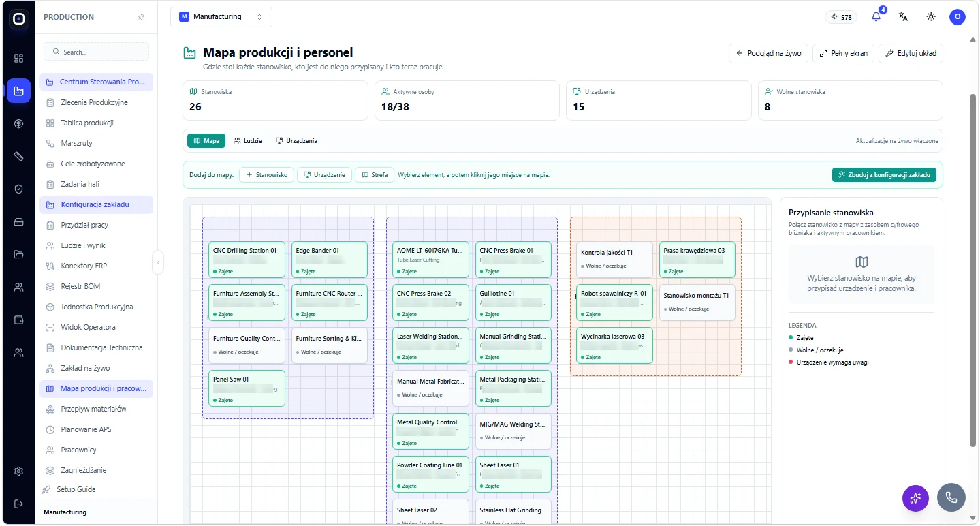Click the page vertical scrollbar
The width and height of the screenshot is (980, 526).
click(973, 269)
